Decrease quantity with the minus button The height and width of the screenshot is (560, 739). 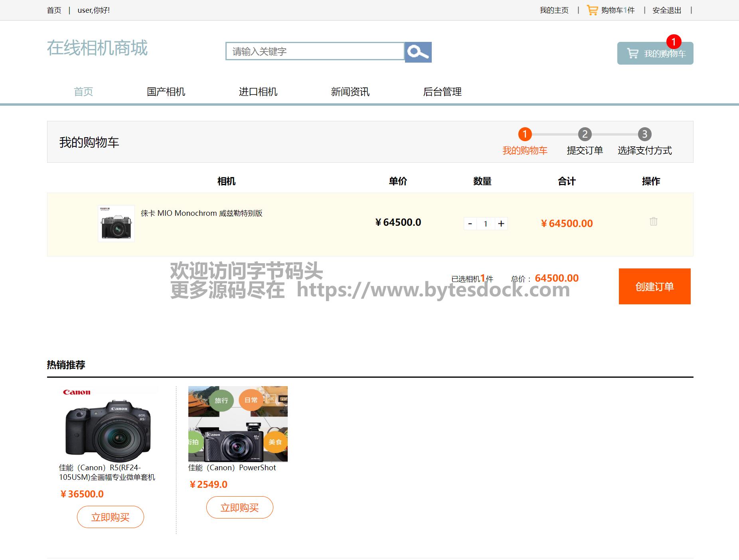(470, 224)
